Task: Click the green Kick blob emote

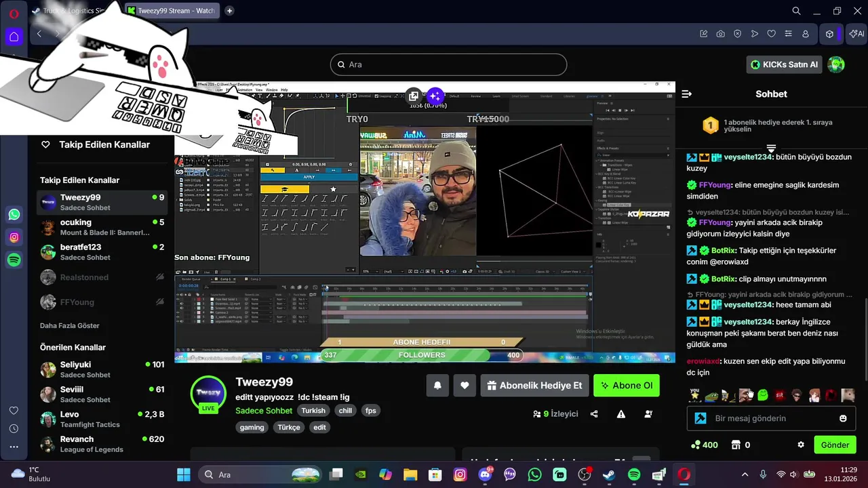Action: 763,395
